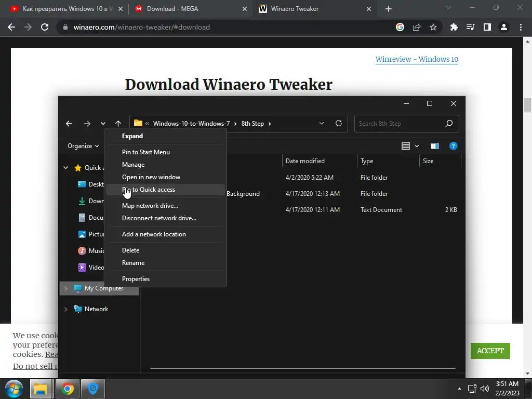Click the search magnifier in Explorer
532x399 pixels.
click(449, 124)
